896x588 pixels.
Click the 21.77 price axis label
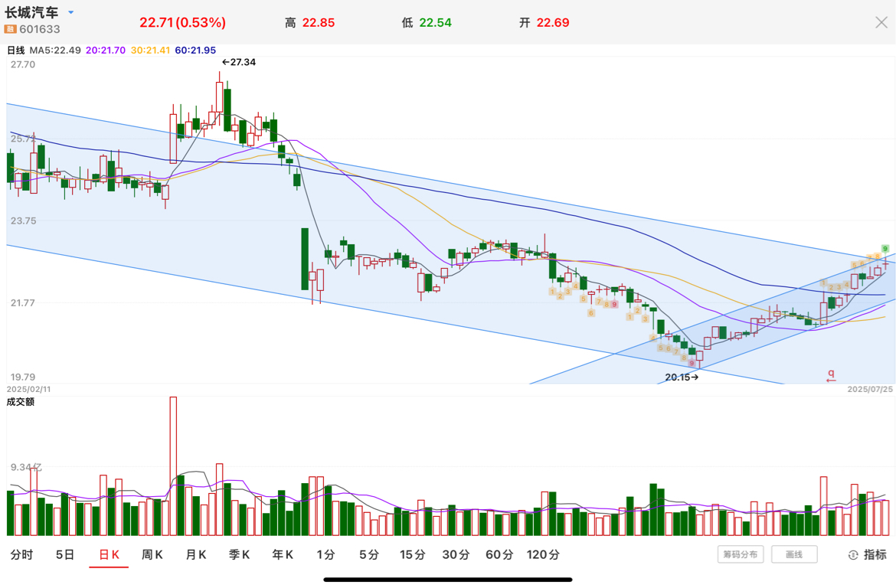tap(23, 303)
